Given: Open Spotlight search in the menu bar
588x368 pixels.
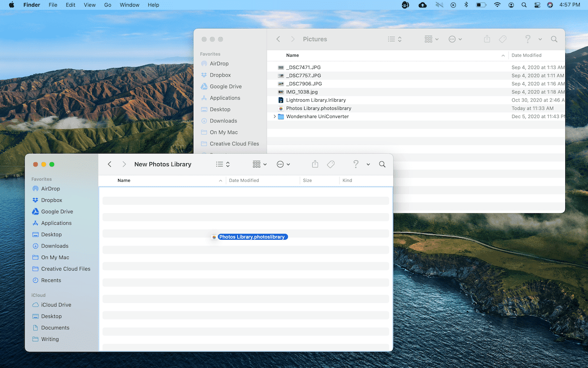Looking at the screenshot, I should 525,5.
